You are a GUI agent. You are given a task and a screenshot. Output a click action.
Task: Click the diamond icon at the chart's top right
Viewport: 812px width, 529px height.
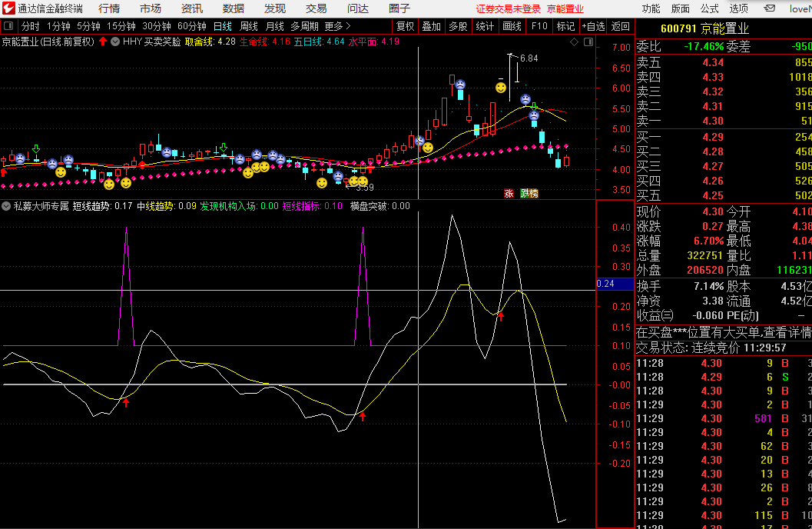[x=575, y=42]
